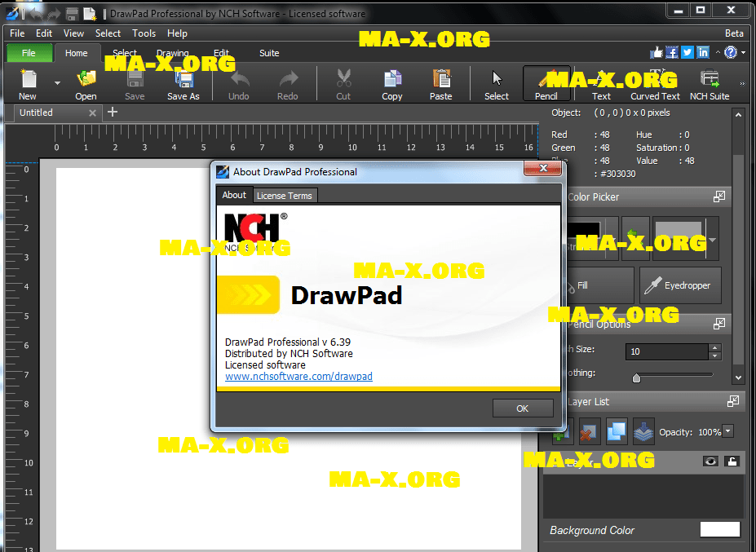Viewport: 756px width, 552px height.
Task: Select the About tab in dialog
Action: (x=234, y=195)
